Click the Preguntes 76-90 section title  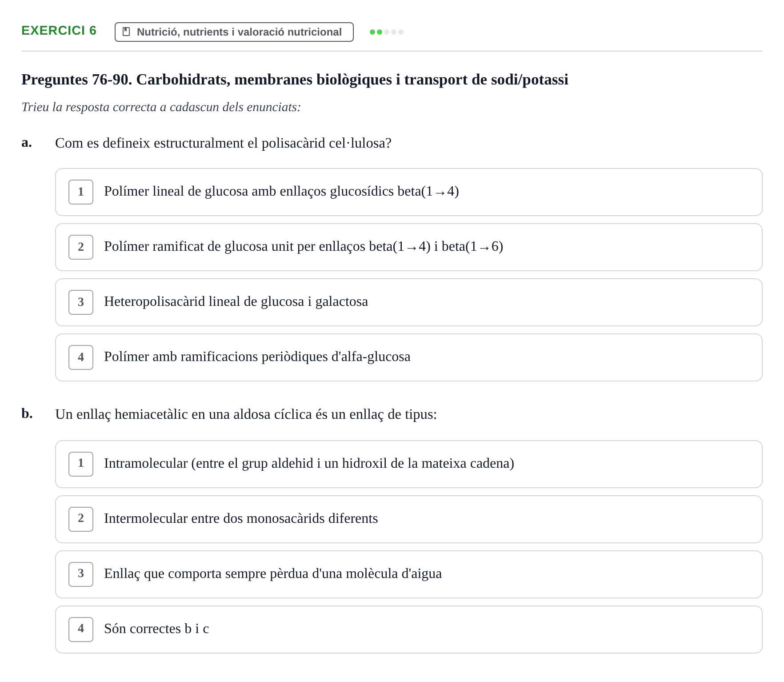tap(295, 80)
